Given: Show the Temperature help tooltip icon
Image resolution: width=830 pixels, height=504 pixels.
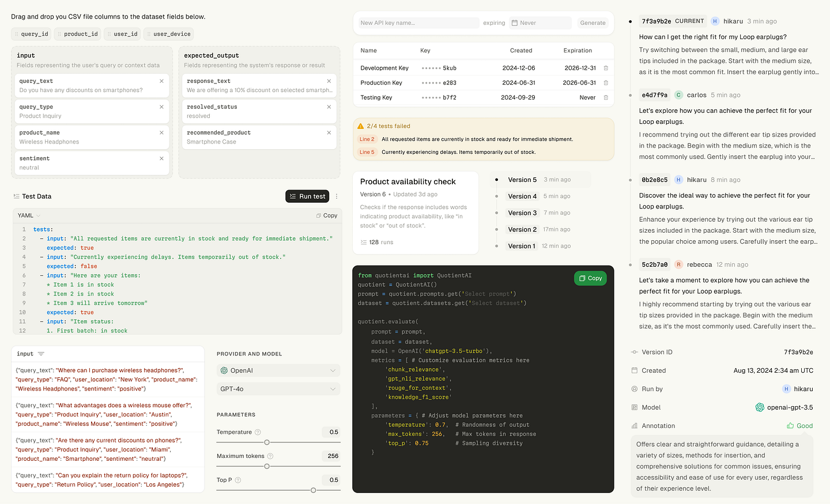Looking at the screenshot, I should [x=258, y=432].
